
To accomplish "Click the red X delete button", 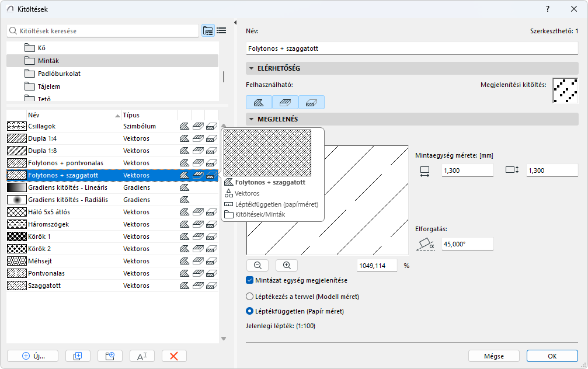I will coord(174,356).
